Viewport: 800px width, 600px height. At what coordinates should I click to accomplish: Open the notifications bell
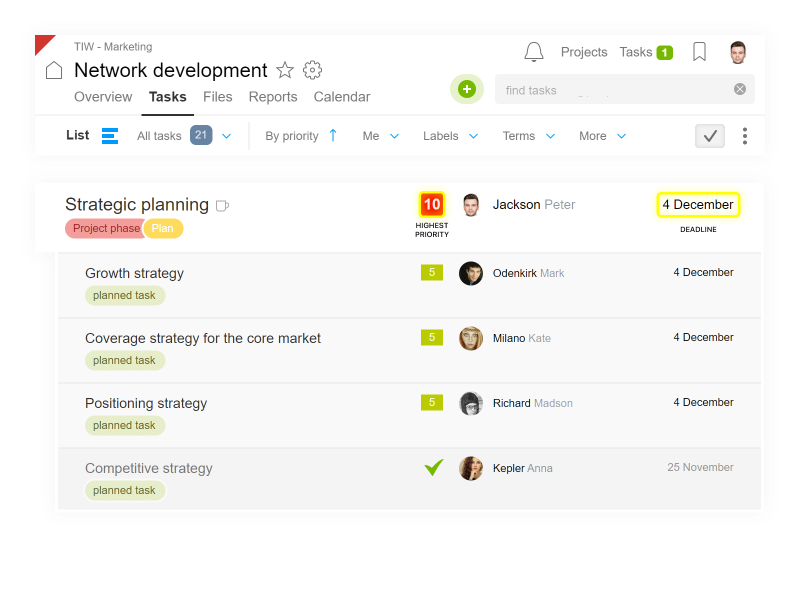[534, 52]
